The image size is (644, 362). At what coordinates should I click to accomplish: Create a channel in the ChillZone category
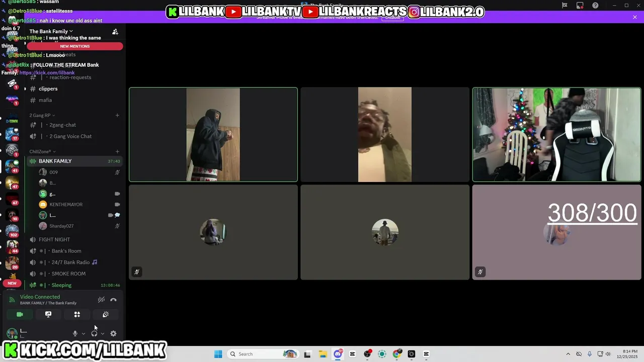pyautogui.click(x=117, y=151)
